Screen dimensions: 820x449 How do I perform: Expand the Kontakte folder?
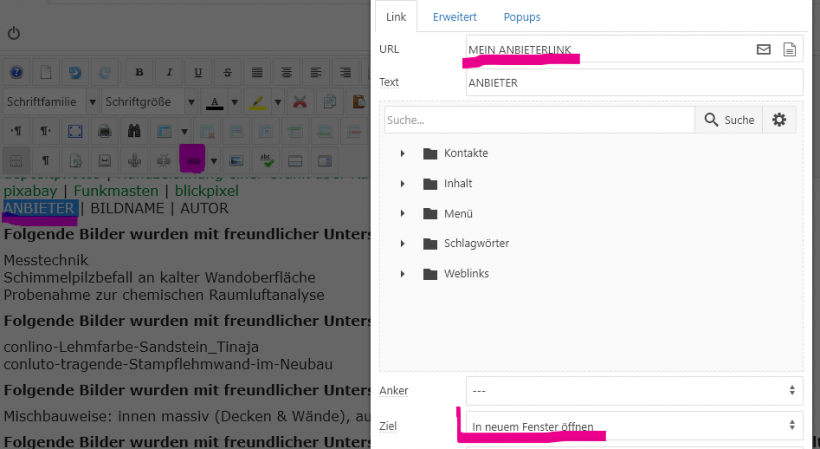[402, 153]
